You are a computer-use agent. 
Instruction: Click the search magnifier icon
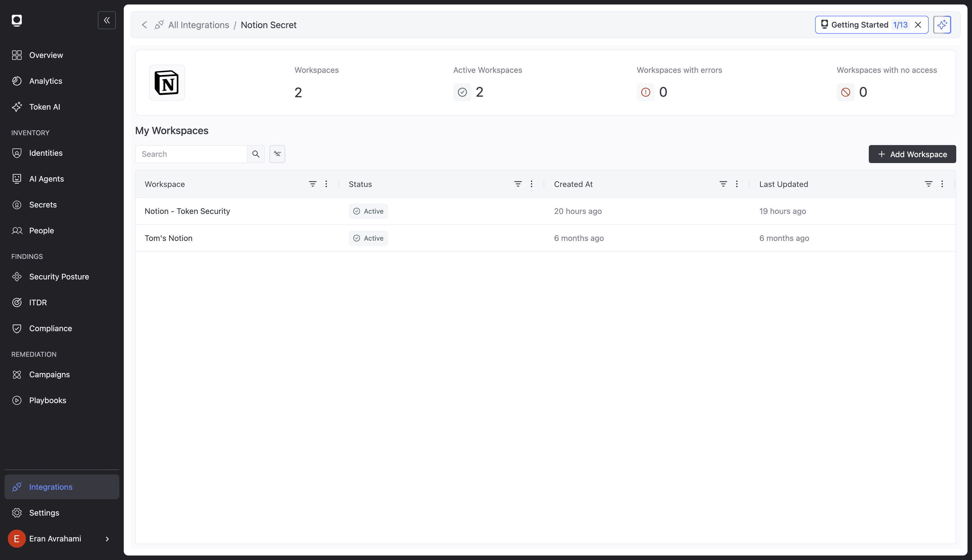tap(255, 154)
